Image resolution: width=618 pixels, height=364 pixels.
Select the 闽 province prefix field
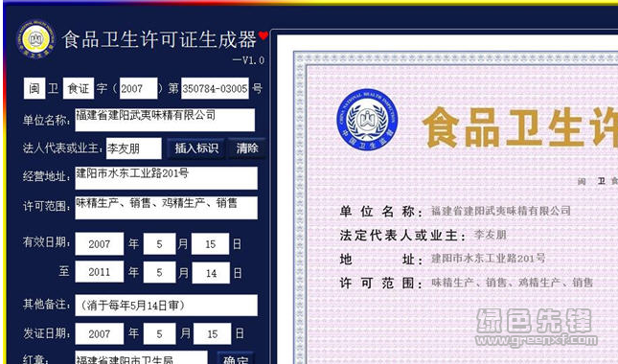pos(34,88)
